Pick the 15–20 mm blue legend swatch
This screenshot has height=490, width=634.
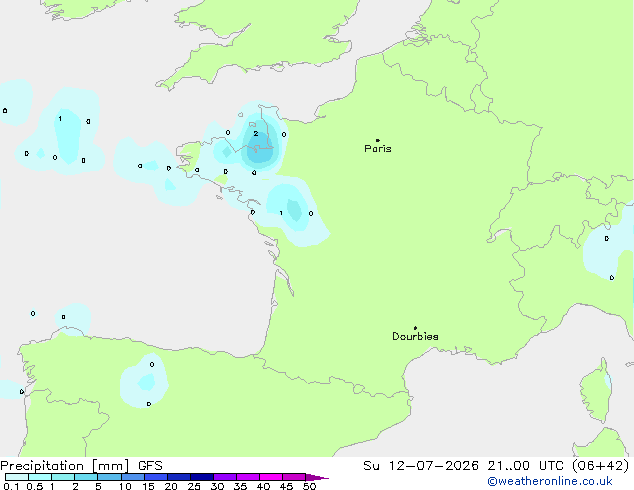156,477
